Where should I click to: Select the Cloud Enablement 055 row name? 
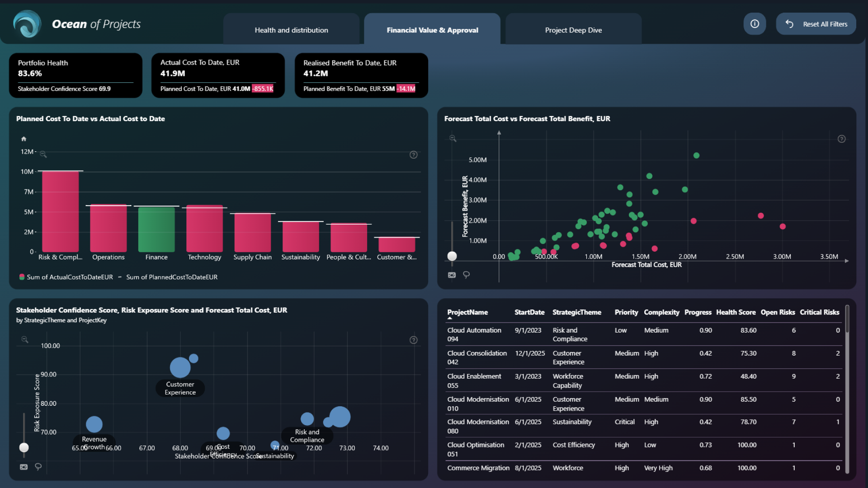tap(474, 380)
